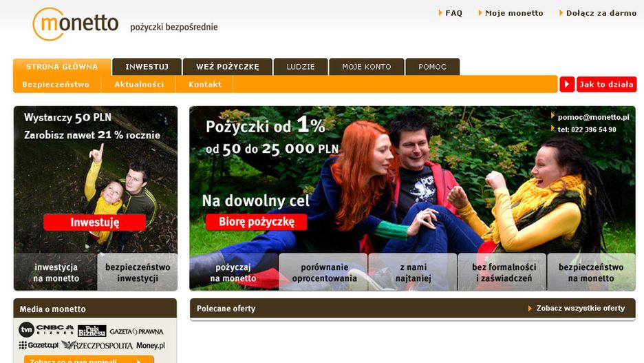Click the pożyczki bezpośrednie tagline

tap(174, 27)
